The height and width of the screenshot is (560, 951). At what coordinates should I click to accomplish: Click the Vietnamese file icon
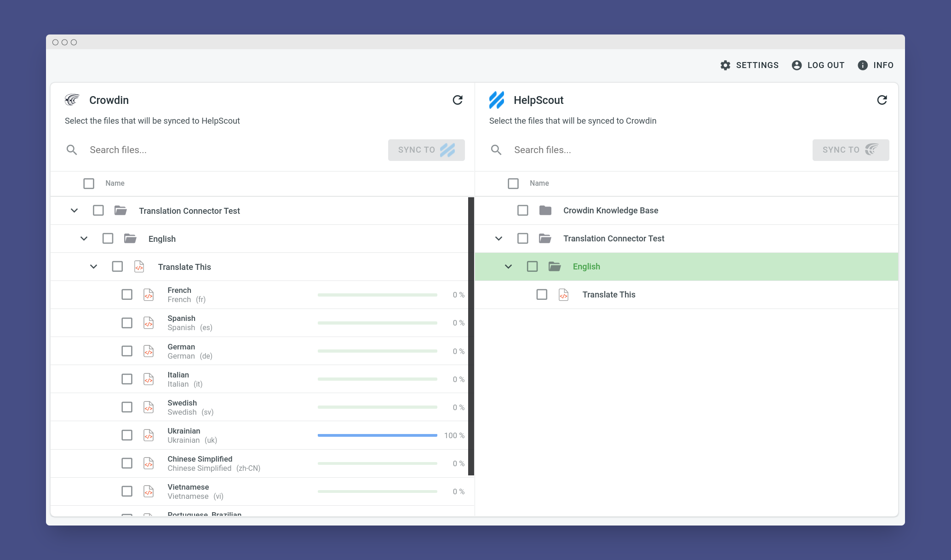(x=149, y=491)
